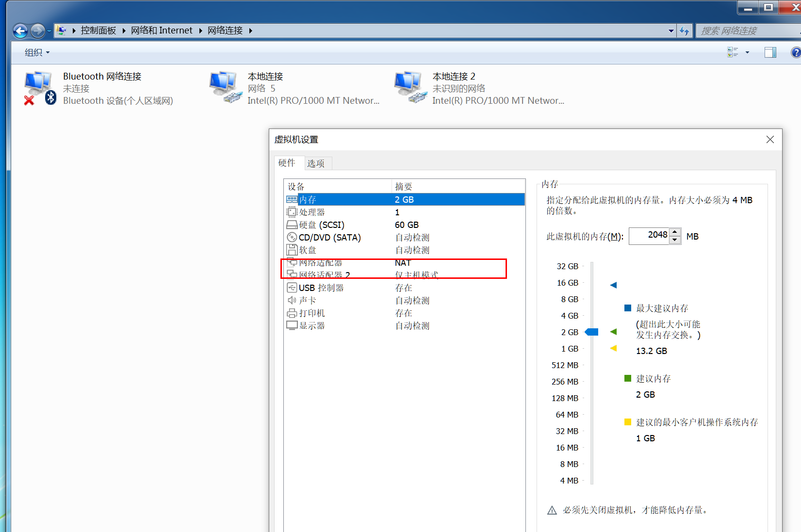Image resolution: width=801 pixels, height=532 pixels.
Task: Click the Explorer forward arrow button
Action: point(37,31)
